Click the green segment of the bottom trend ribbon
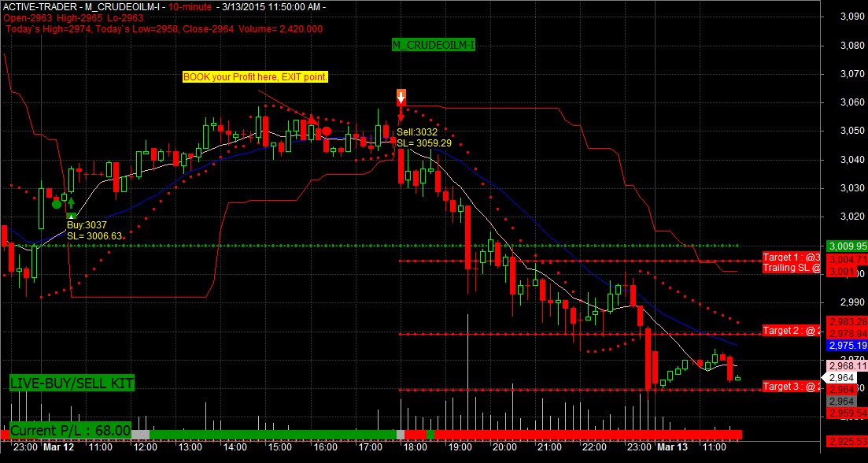 pos(273,434)
